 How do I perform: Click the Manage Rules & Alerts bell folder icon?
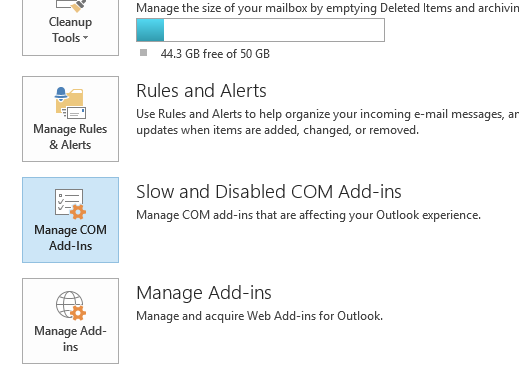pyautogui.click(x=70, y=103)
